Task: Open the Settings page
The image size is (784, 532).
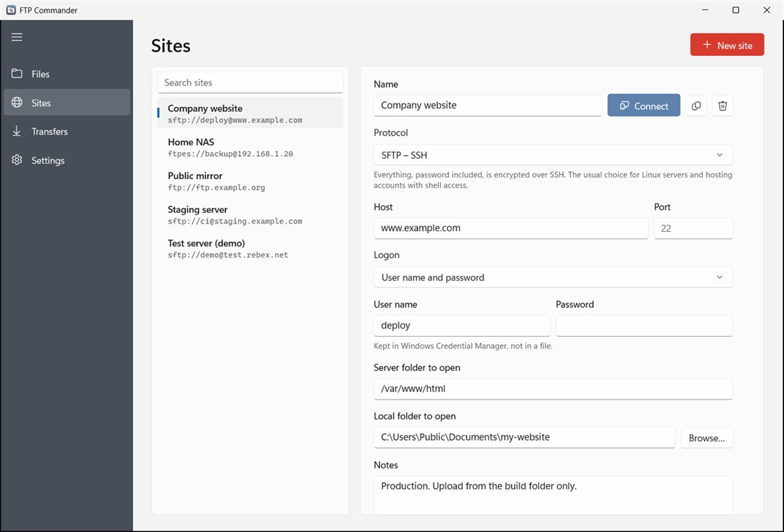Action: point(67,160)
